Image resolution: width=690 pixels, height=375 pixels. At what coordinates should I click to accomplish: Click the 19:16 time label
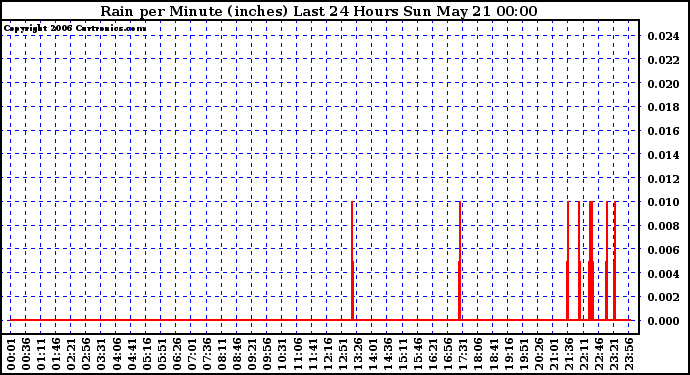508,354
